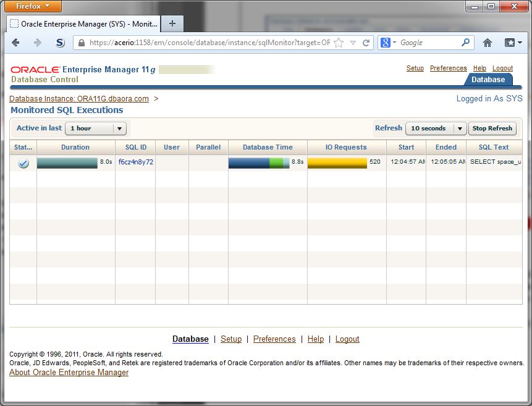This screenshot has height=406, width=532.
Task: Maximize the Firefox window
Action: tap(491, 6)
